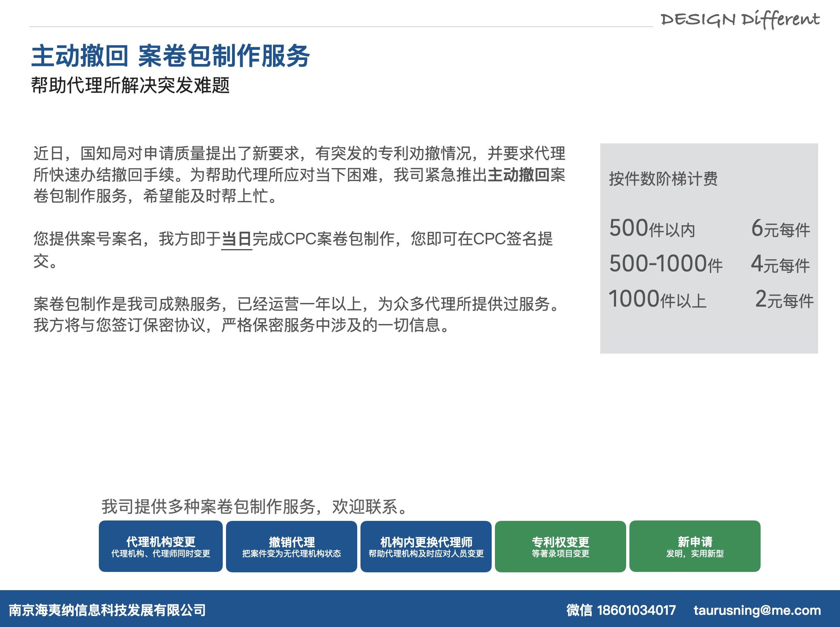
Task: Select the 撤销代理 service button
Action: pos(291,546)
